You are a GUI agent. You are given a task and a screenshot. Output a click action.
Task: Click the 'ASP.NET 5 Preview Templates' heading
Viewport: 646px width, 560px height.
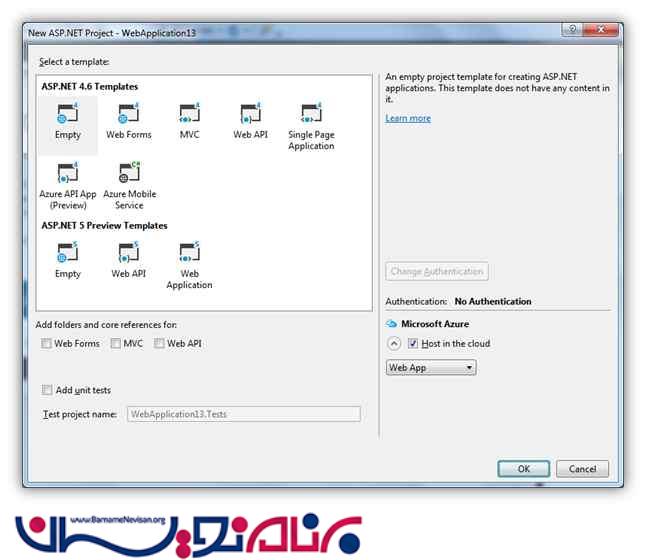pyautogui.click(x=104, y=225)
